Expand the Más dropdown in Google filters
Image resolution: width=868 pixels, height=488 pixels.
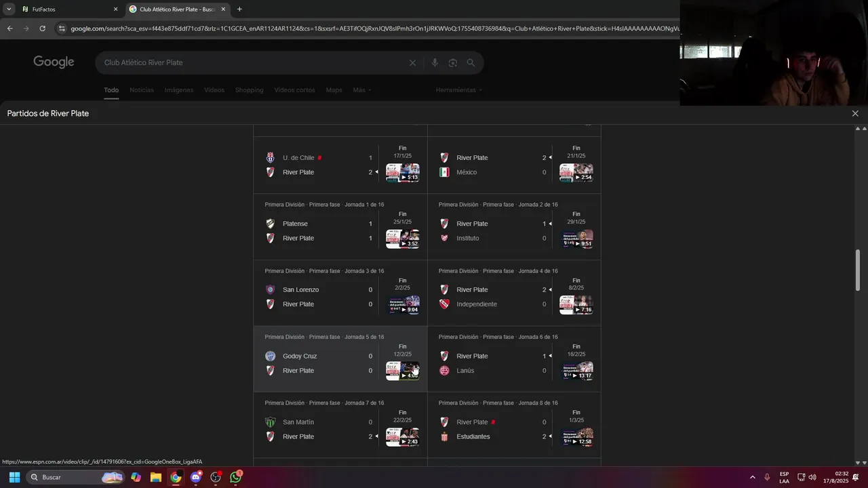pyautogui.click(x=362, y=90)
